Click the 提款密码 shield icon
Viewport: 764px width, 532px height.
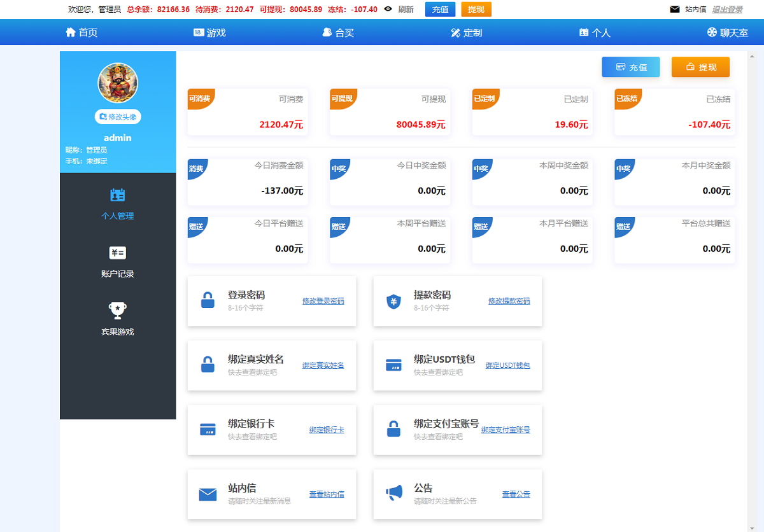(393, 301)
